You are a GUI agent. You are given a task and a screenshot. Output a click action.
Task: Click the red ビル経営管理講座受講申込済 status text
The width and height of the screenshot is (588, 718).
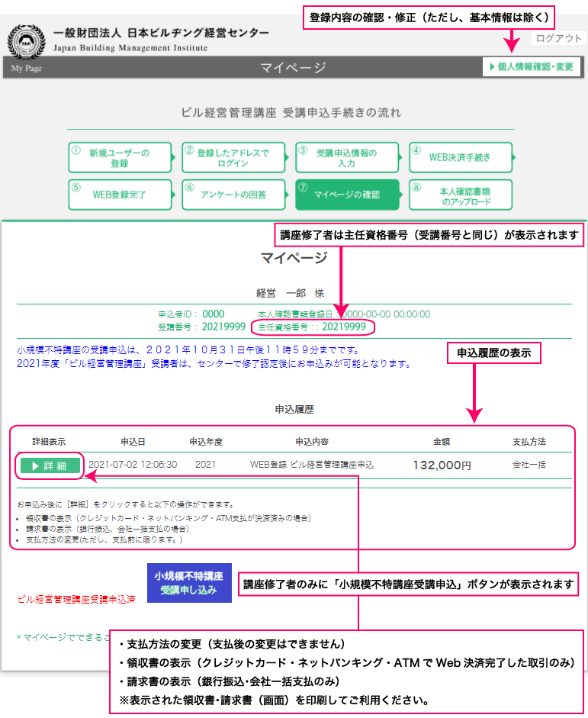coord(76,600)
